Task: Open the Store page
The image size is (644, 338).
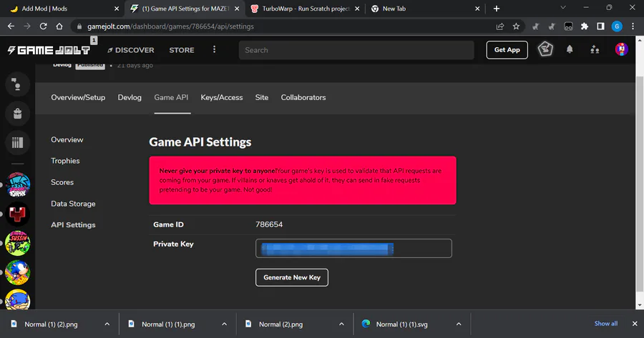Action: click(182, 50)
